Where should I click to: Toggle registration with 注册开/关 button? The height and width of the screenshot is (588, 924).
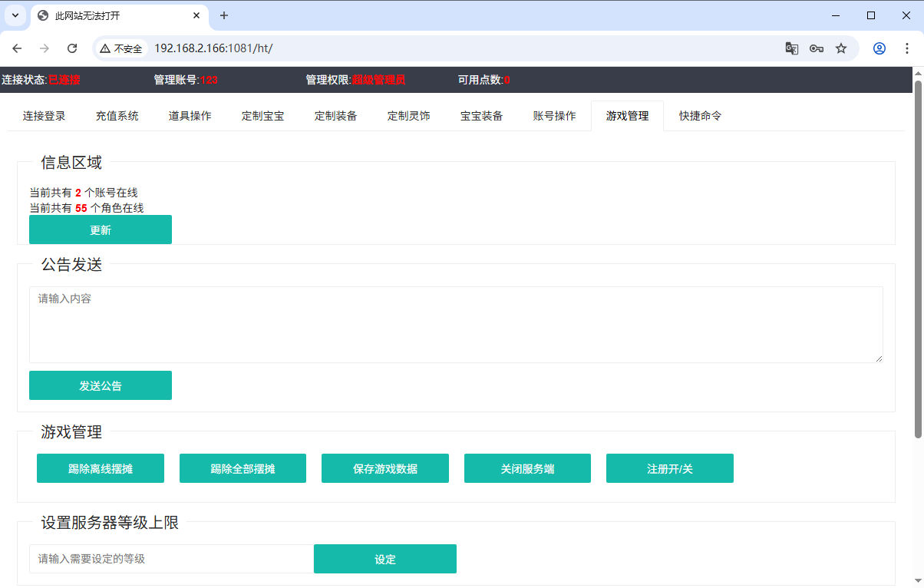[x=669, y=468]
